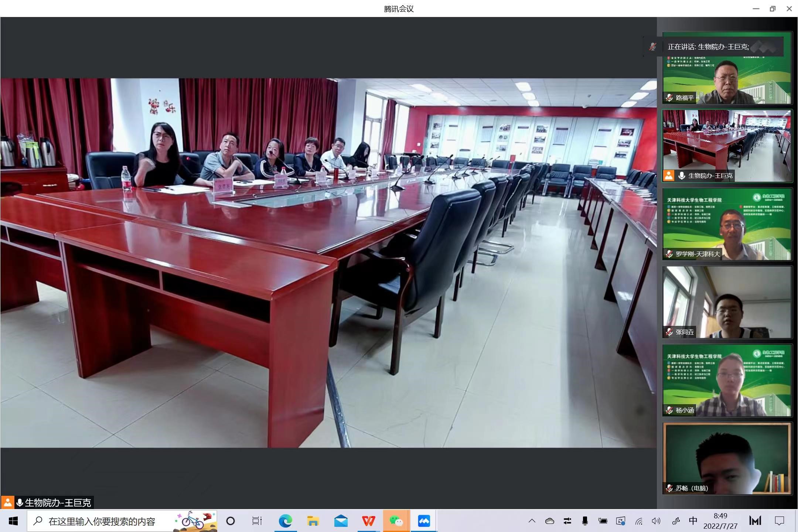The width and height of the screenshot is (798, 532).
Task: Open the Mail app icon
Action: pos(341,521)
